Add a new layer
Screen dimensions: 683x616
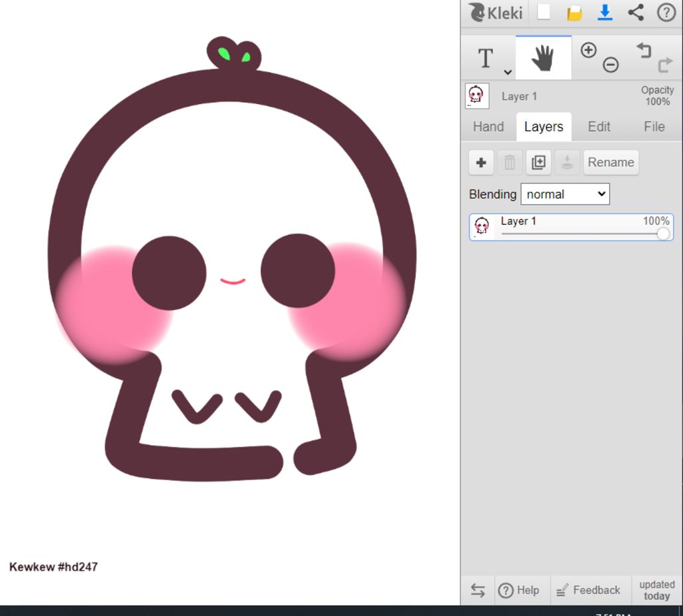[x=481, y=163]
